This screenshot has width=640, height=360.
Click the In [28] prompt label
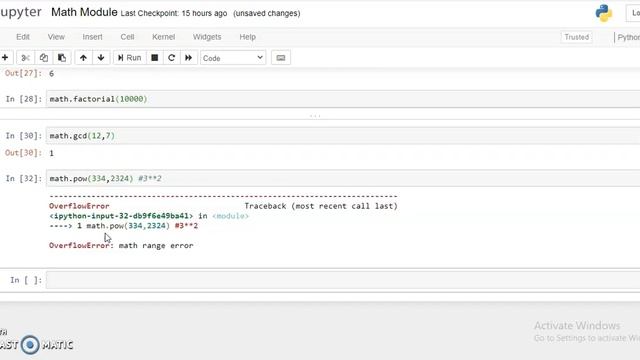click(x=24, y=99)
